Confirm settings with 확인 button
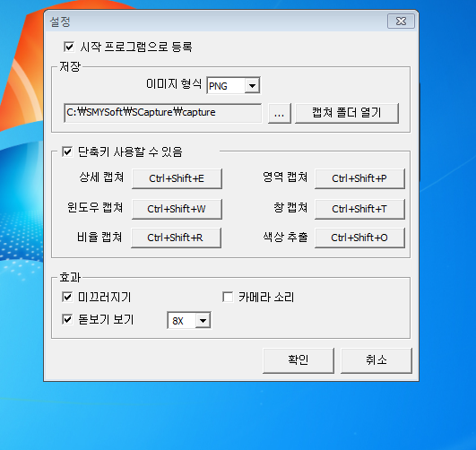 click(x=299, y=360)
